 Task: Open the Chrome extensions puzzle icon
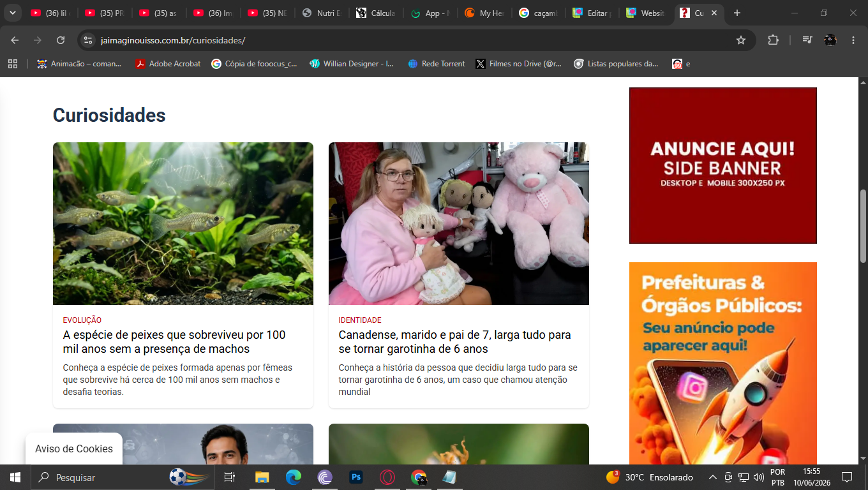(773, 40)
